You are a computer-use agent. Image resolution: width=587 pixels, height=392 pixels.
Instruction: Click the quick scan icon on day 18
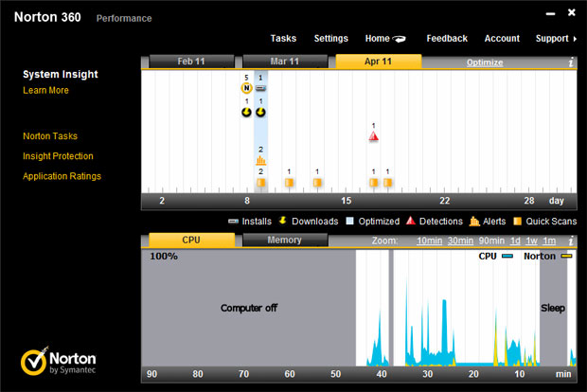pos(388,183)
